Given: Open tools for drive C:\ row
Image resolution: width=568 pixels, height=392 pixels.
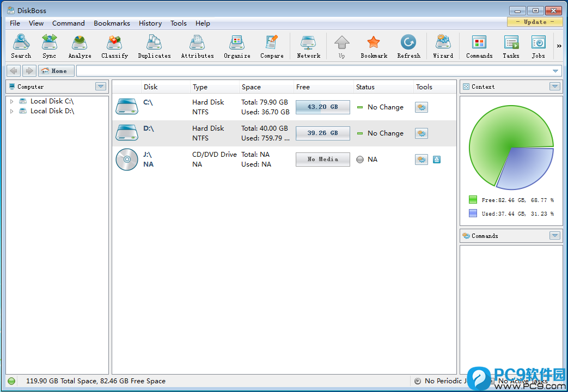Looking at the screenshot, I should tap(422, 107).
